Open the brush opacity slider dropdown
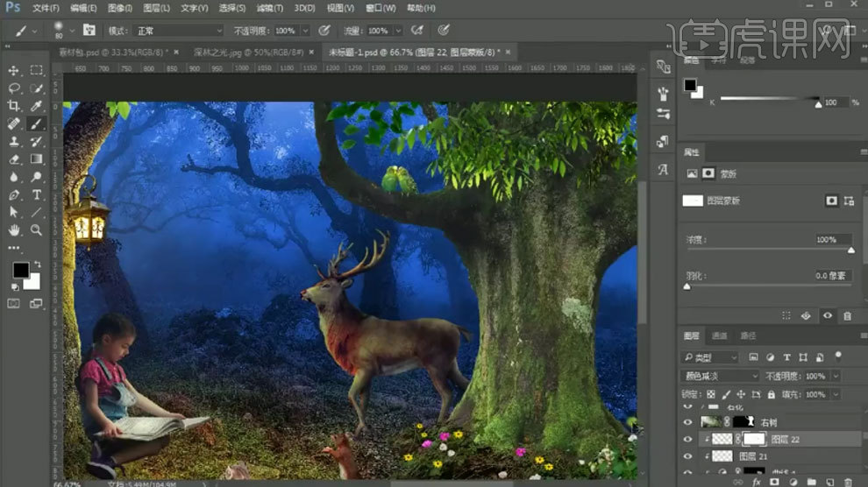The height and width of the screenshot is (487, 868). (x=305, y=31)
